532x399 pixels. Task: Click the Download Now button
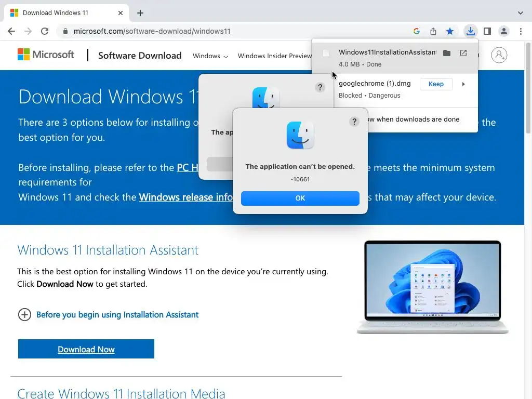point(86,349)
